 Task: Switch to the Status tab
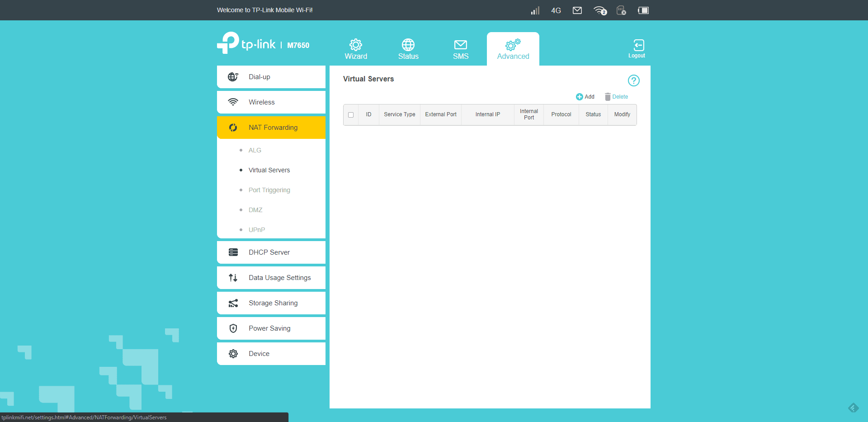point(408,49)
